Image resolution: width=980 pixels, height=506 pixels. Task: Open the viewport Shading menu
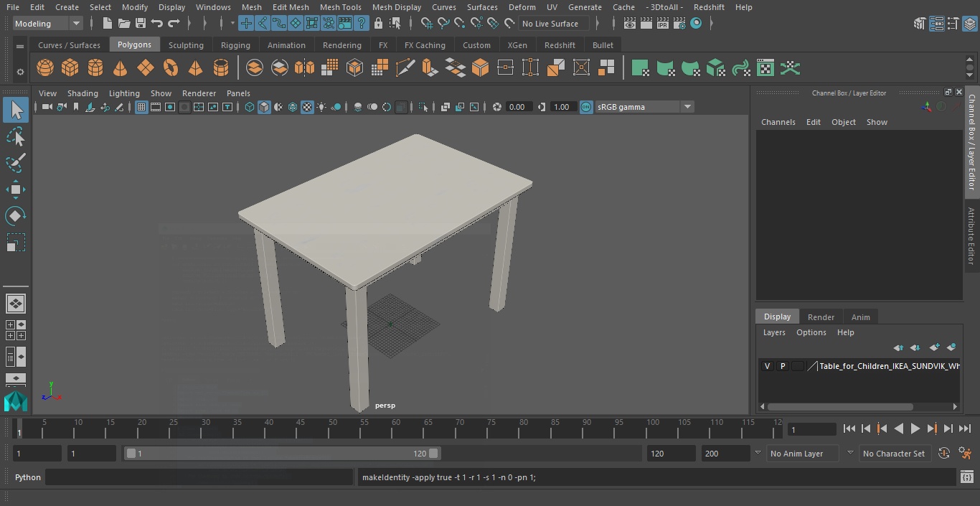tap(83, 93)
